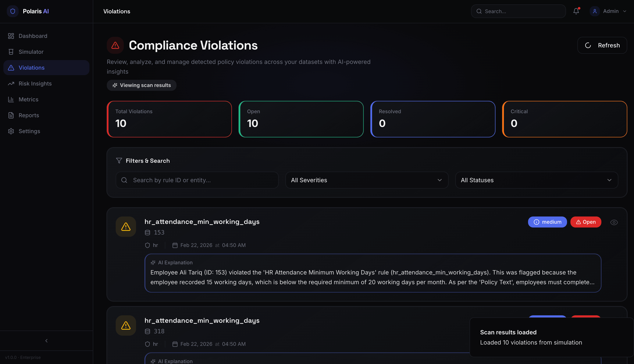Click the Violations header breadcrumb
Screen dimensions: 634x364
point(117,11)
